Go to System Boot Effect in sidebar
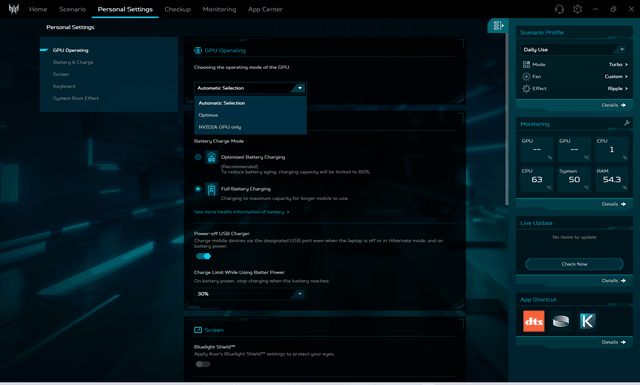The height and width of the screenshot is (385, 640). (x=76, y=98)
